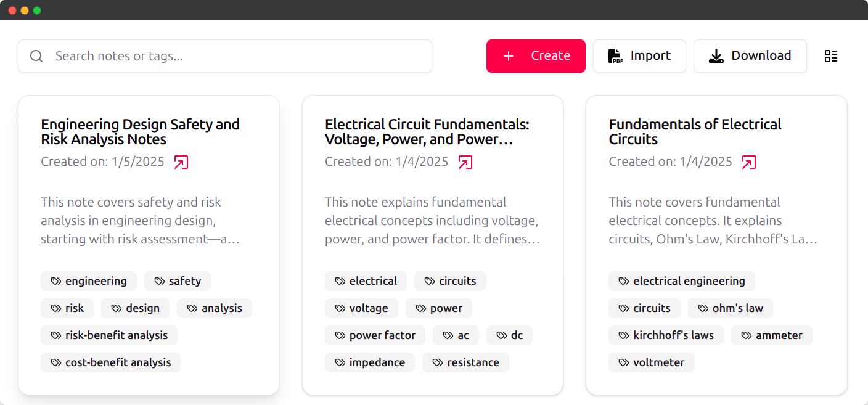Click the Import button

pyautogui.click(x=639, y=56)
